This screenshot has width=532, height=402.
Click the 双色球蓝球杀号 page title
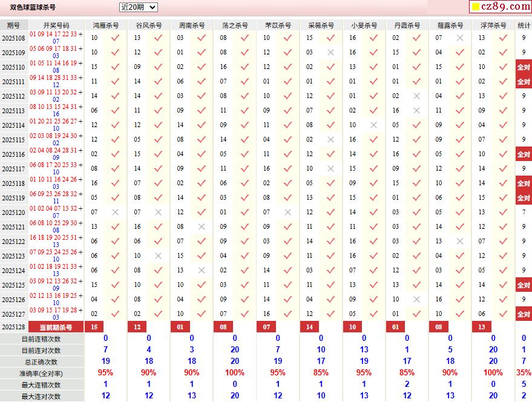click(x=33, y=7)
